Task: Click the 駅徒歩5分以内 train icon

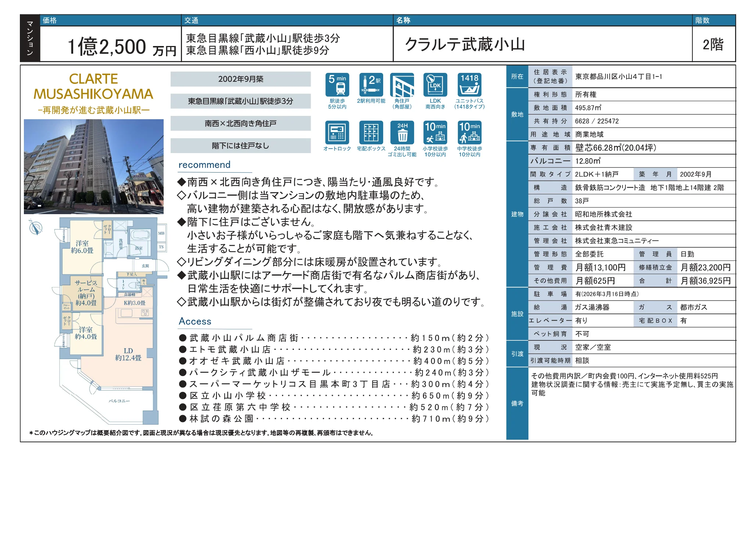Action: (337, 85)
